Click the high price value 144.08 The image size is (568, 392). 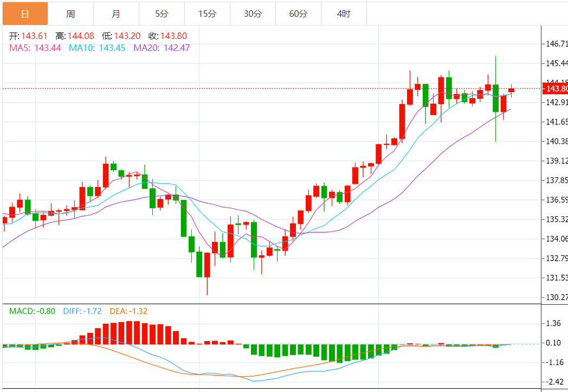[x=81, y=36]
